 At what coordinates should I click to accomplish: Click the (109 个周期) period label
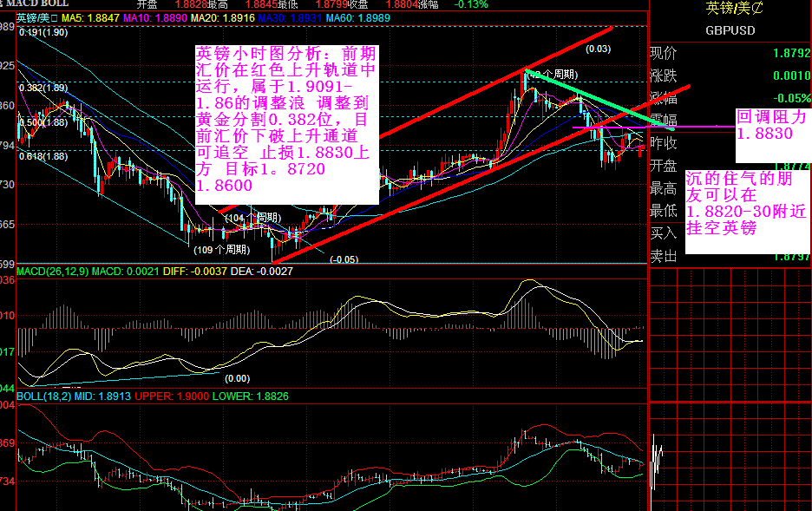(221, 250)
